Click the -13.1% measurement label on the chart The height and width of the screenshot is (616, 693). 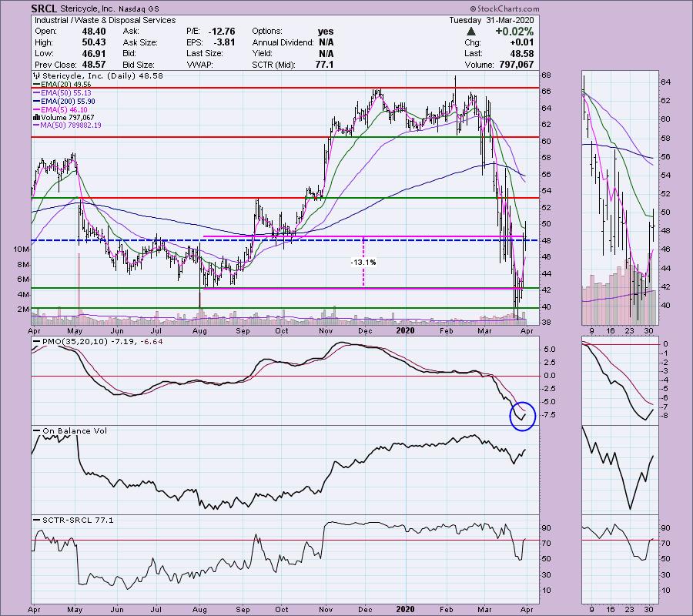[363, 263]
